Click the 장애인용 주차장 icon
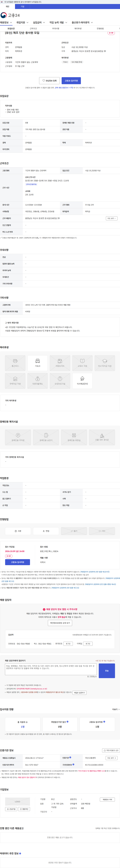Viewport: 120px width, 868px height. point(18,437)
